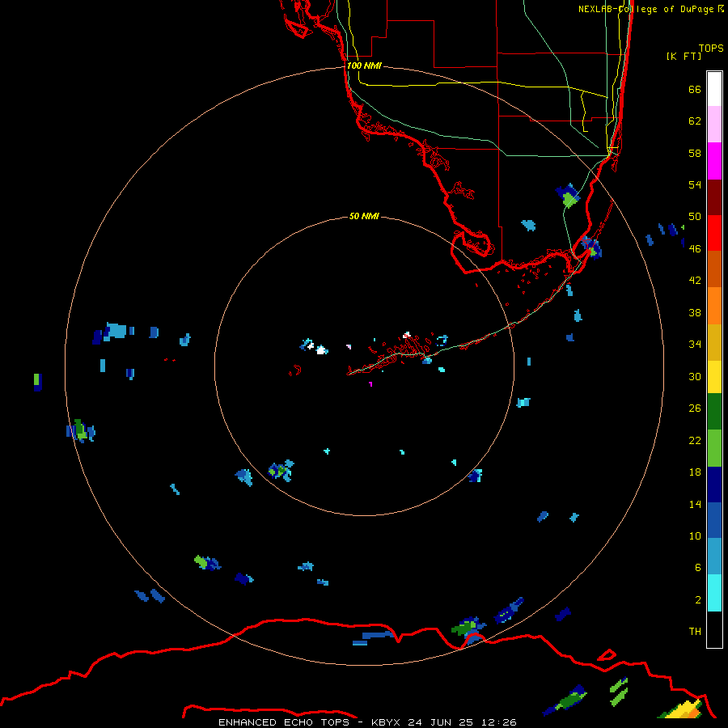Pick the magenta legend color block
Screen dimensions: 728x728
pyautogui.click(x=714, y=161)
